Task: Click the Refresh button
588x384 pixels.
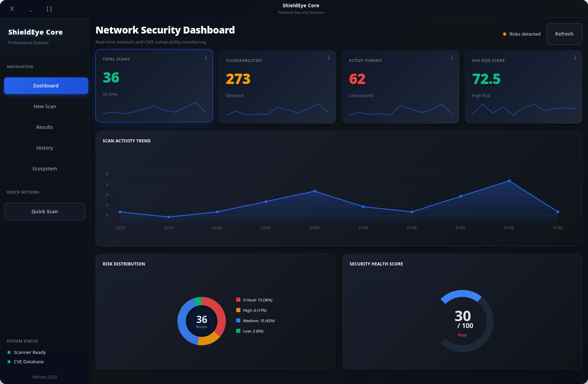Action: tap(564, 34)
